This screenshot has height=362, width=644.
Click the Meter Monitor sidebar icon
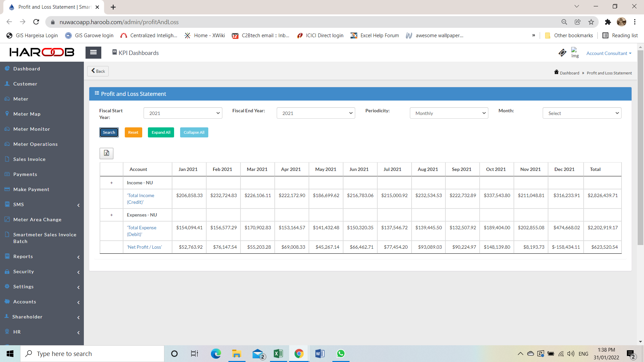click(7, 129)
